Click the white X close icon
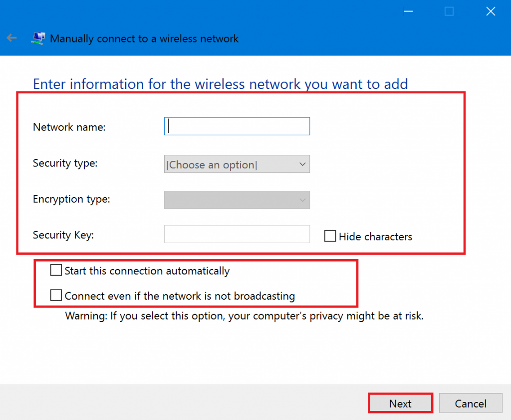Viewport: 511px width, 420px height. tap(490, 11)
